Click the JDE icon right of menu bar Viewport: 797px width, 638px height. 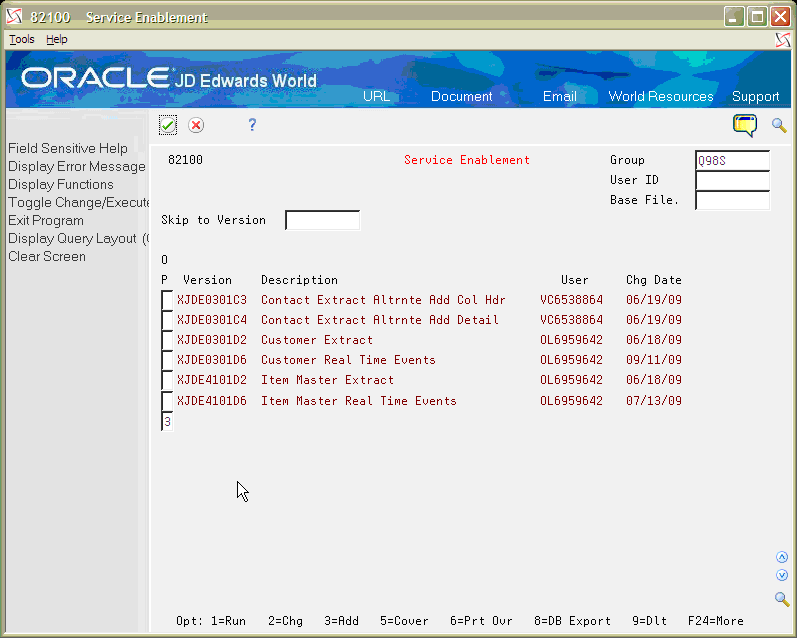point(783,40)
